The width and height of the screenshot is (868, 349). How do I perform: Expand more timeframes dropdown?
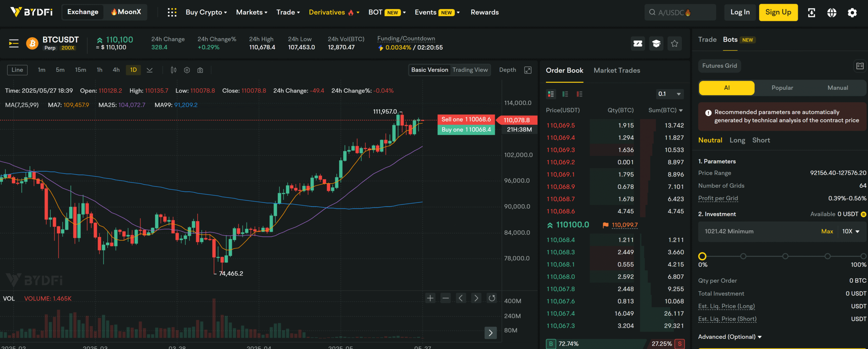coord(150,70)
